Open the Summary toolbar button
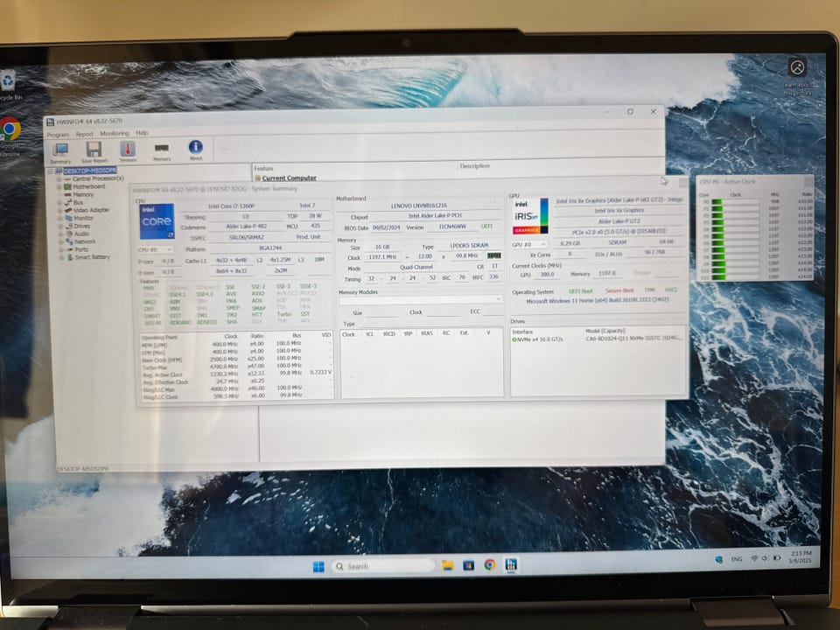Viewport: 840px width, 630px height. coord(60,153)
